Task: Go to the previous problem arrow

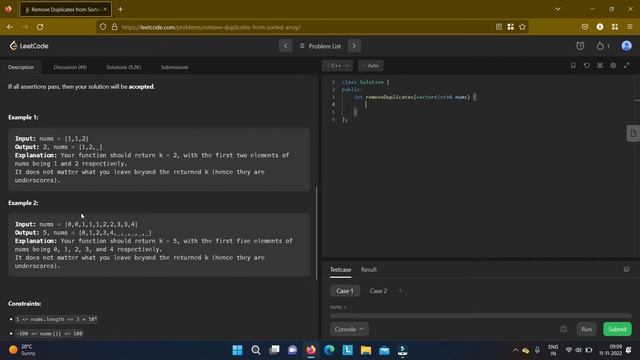Action: tap(285, 46)
